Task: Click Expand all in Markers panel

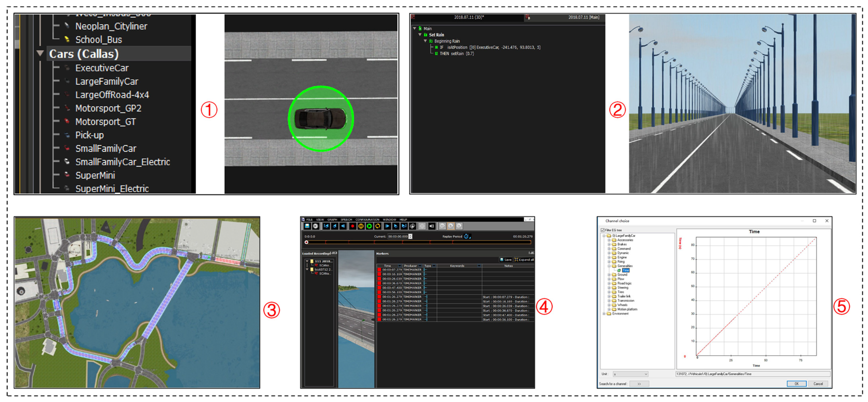Action: (524, 259)
